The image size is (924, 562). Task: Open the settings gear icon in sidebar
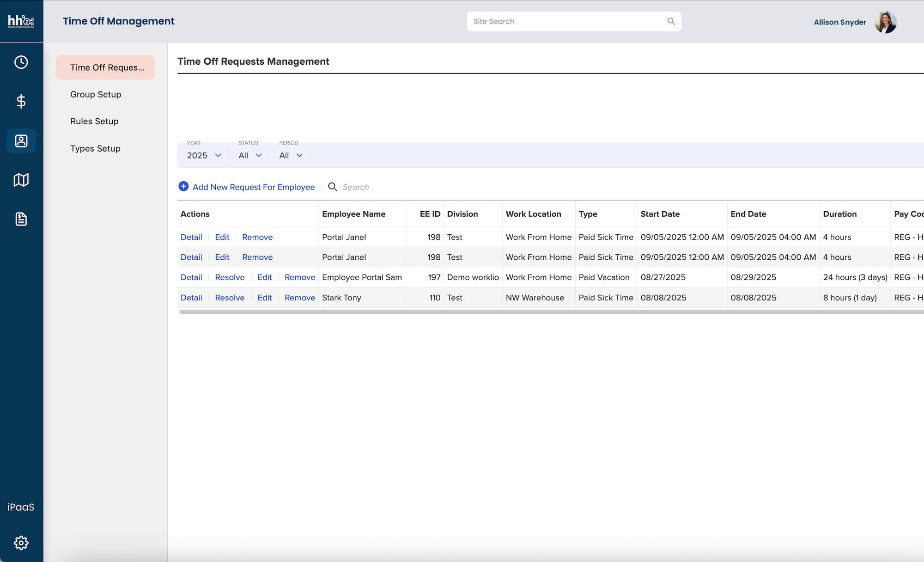[21, 543]
